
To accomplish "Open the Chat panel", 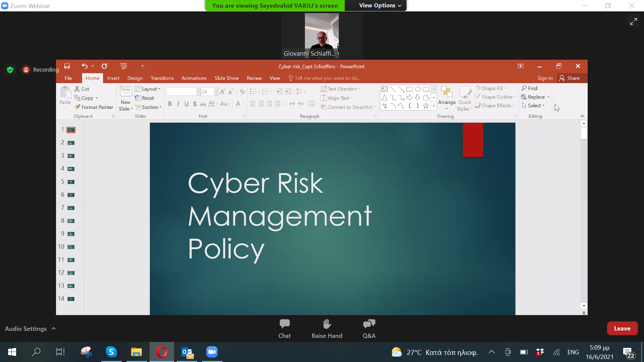I will tap(284, 324).
